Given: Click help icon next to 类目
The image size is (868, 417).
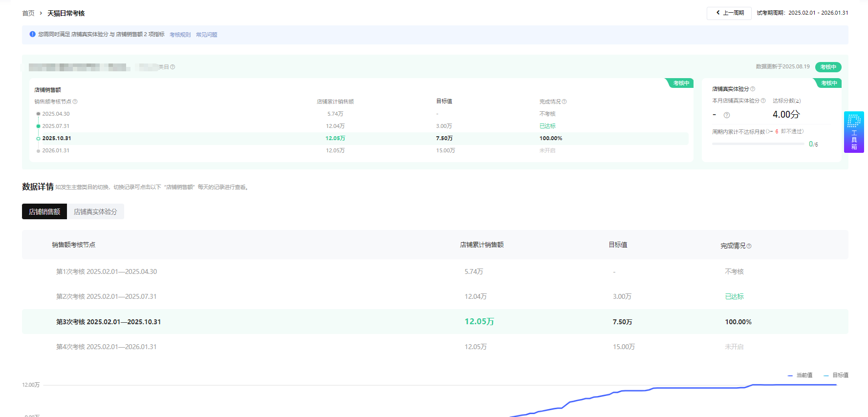Looking at the screenshot, I should [173, 67].
